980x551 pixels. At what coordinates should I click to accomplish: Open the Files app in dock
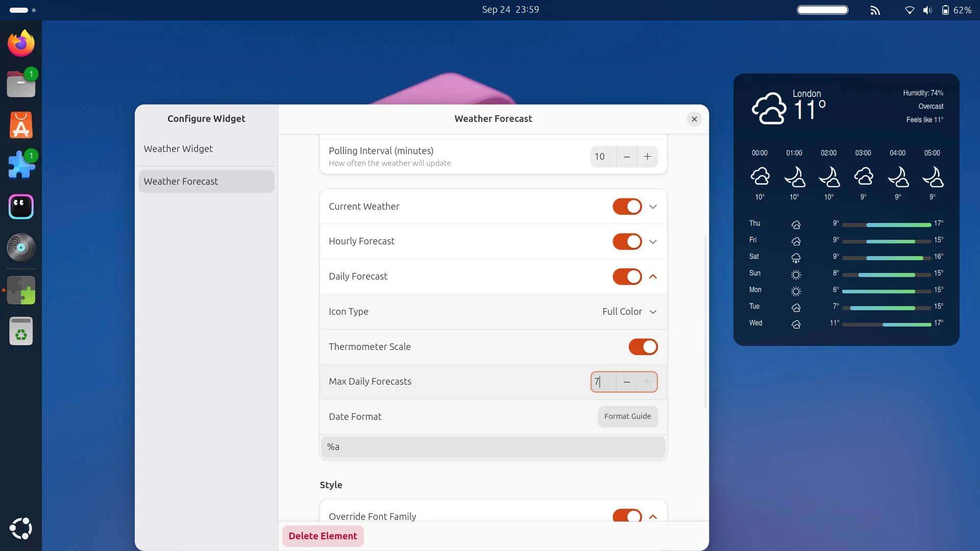click(21, 84)
